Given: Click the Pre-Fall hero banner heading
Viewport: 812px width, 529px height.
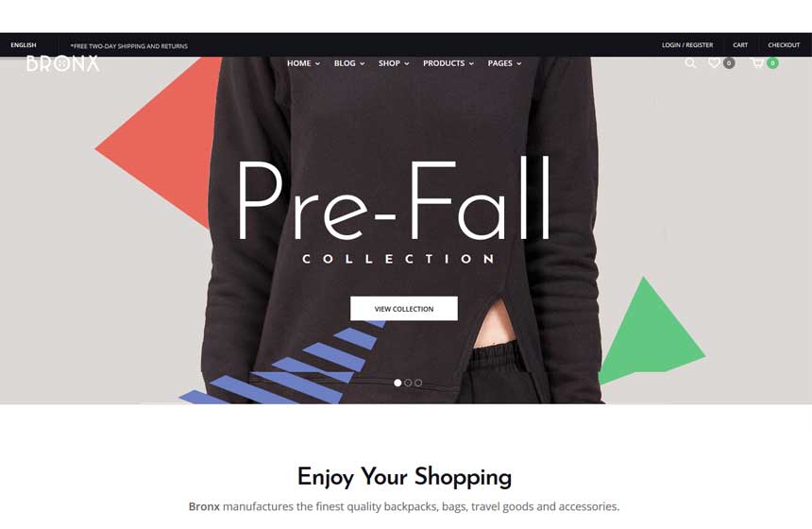Looking at the screenshot, I should pos(394,199).
